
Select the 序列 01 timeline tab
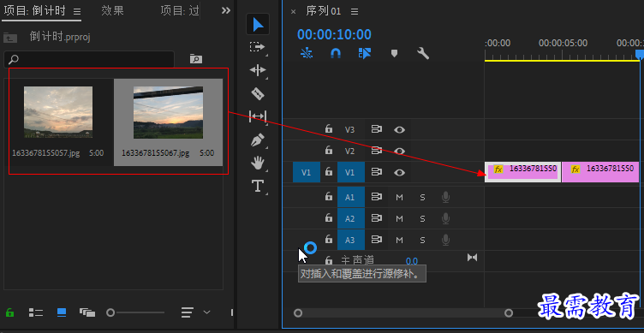(323, 11)
